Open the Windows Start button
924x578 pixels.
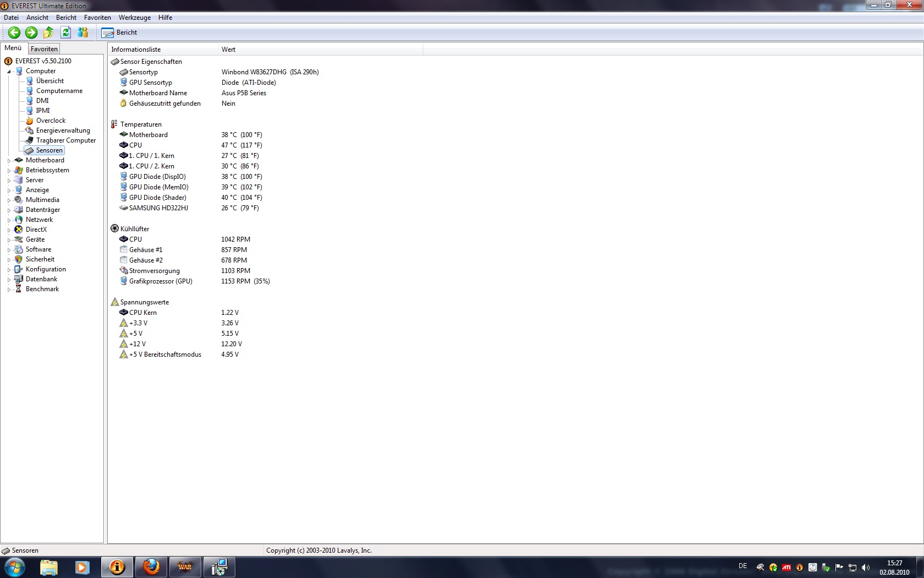[15, 567]
